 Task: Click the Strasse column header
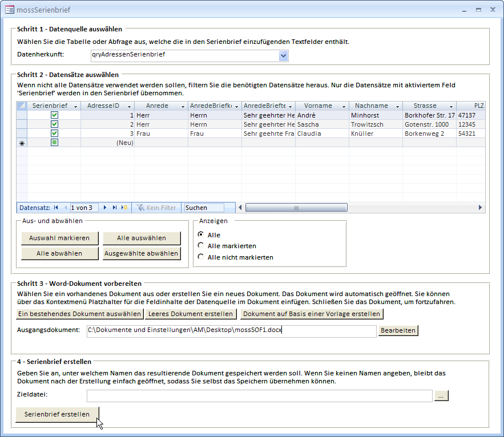click(x=425, y=106)
